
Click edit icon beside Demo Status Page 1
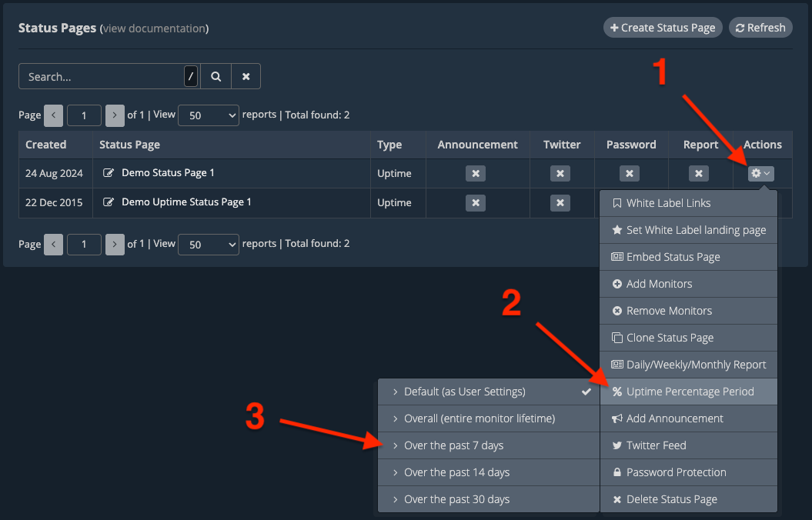pyautogui.click(x=109, y=174)
